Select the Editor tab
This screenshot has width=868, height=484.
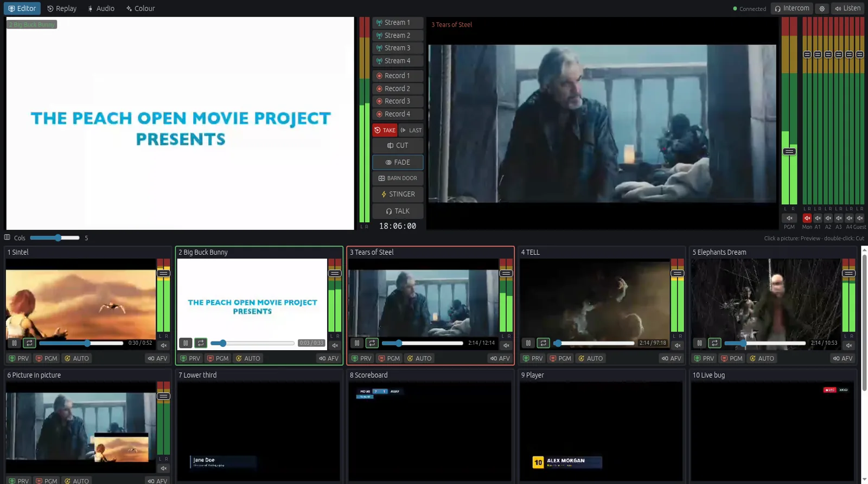point(22,9)
